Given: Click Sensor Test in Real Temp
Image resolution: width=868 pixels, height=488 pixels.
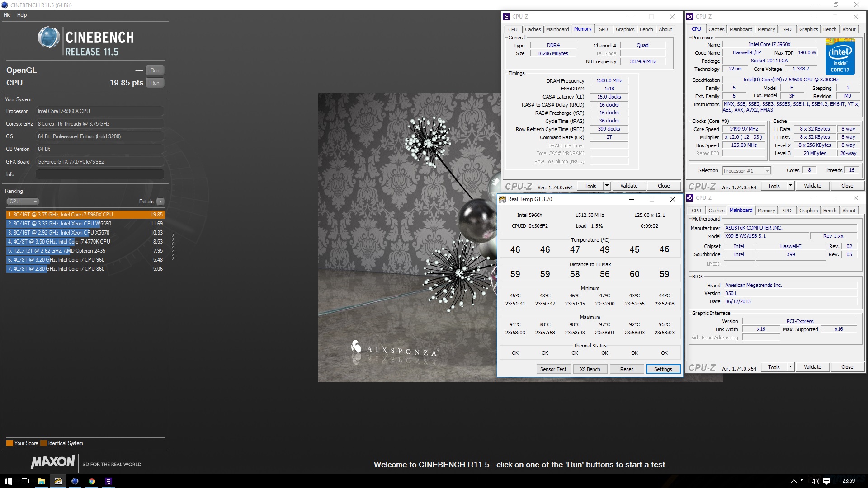Looking at the screenshot, I should click(x=553, y=369).
